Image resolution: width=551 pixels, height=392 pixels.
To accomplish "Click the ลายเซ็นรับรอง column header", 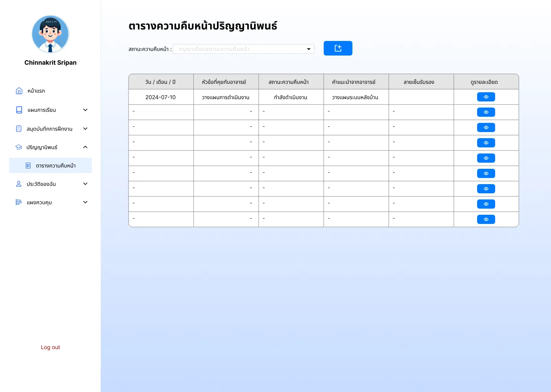I will pos(421,82).
